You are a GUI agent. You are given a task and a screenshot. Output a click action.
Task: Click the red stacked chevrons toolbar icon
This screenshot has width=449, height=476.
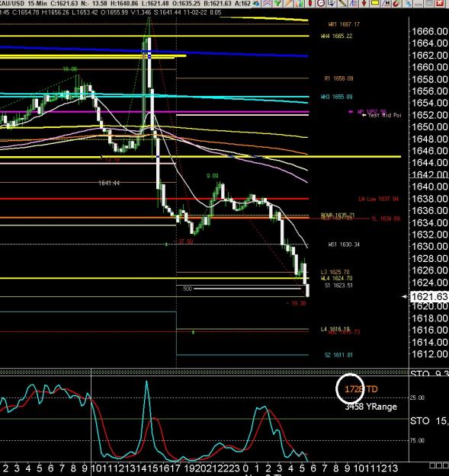click(267, 3)
